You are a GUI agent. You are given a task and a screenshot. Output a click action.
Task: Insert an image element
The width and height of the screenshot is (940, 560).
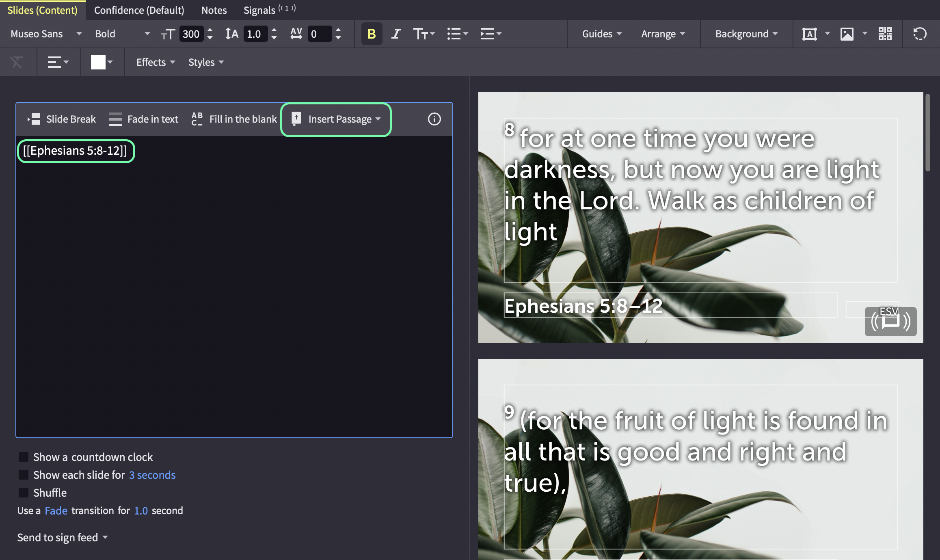[847, 34]
